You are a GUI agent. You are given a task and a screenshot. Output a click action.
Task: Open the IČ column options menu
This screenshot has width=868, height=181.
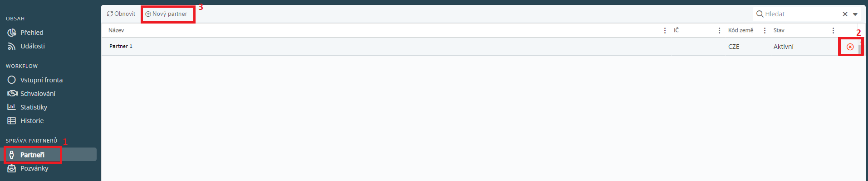point(719,30)
